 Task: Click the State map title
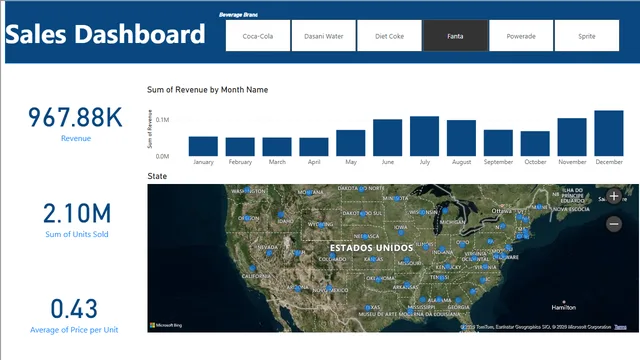coord(157,176)
